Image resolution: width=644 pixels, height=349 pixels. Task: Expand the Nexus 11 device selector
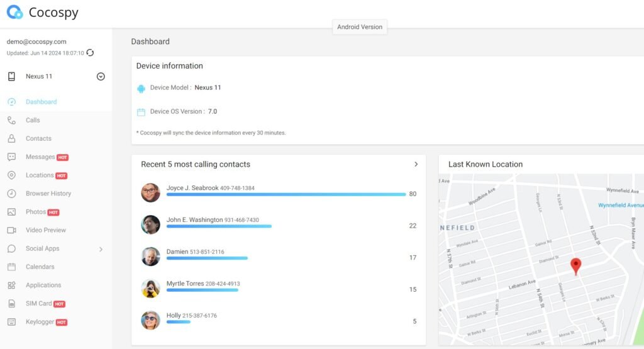[101, 76]
